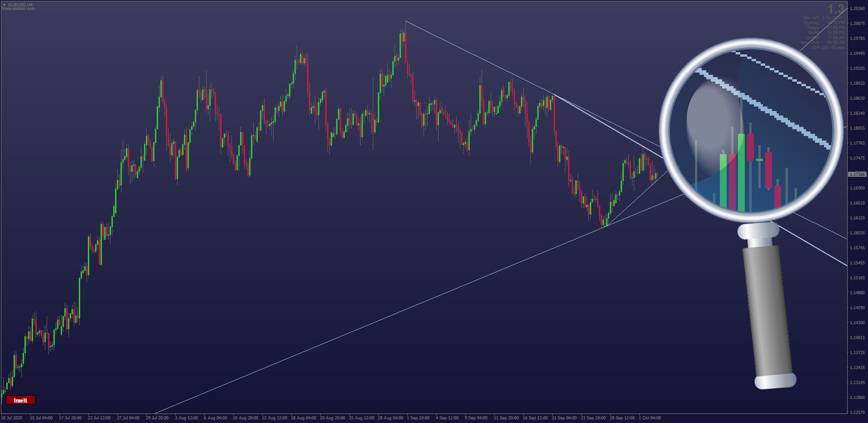This screenshot has height=423, width=868.
Task: Click the large 1.3 spread number
Action: [836, 9]
